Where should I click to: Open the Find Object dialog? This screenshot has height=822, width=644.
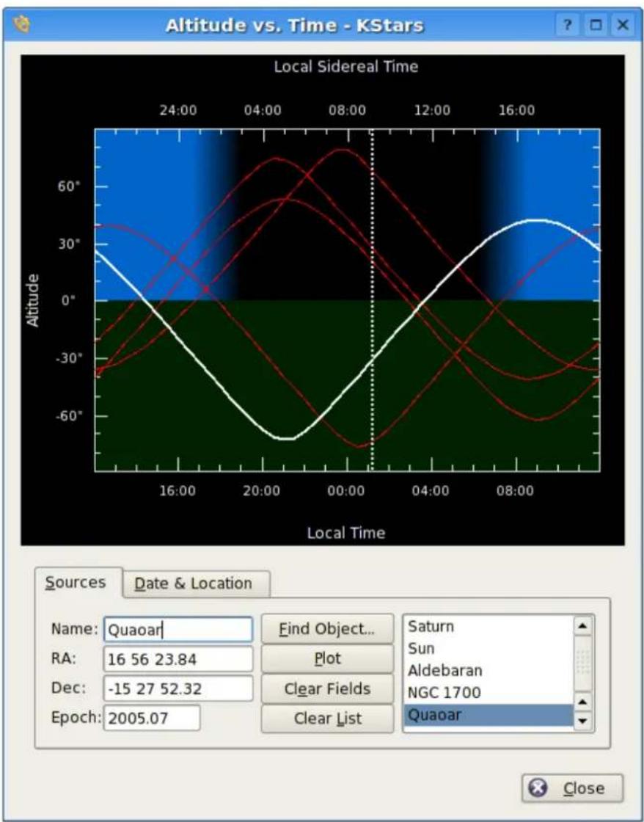(x=328, y=628)
